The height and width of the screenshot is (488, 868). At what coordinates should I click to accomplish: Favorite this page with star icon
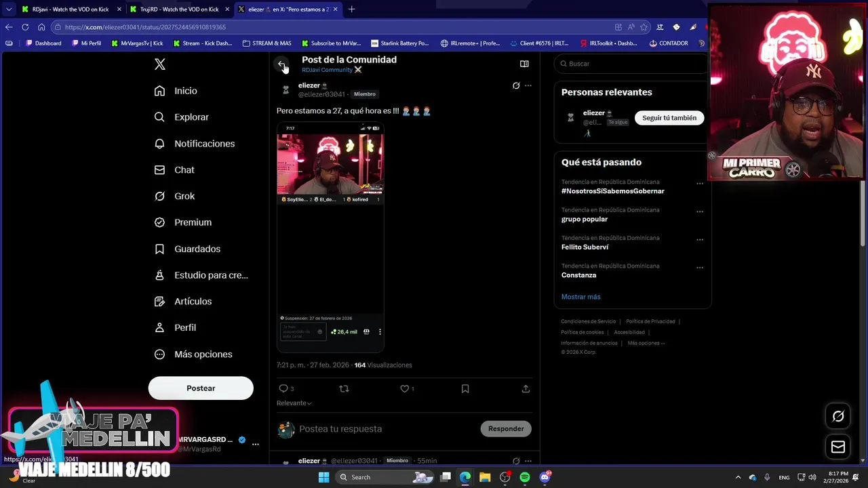644,27
